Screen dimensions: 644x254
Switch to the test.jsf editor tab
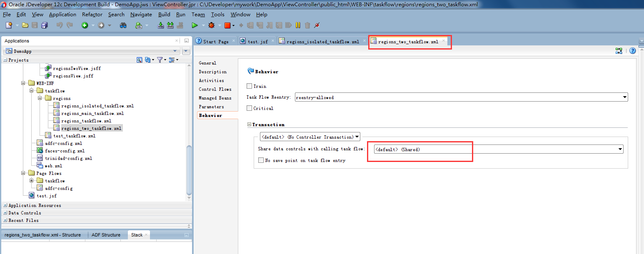257,41
